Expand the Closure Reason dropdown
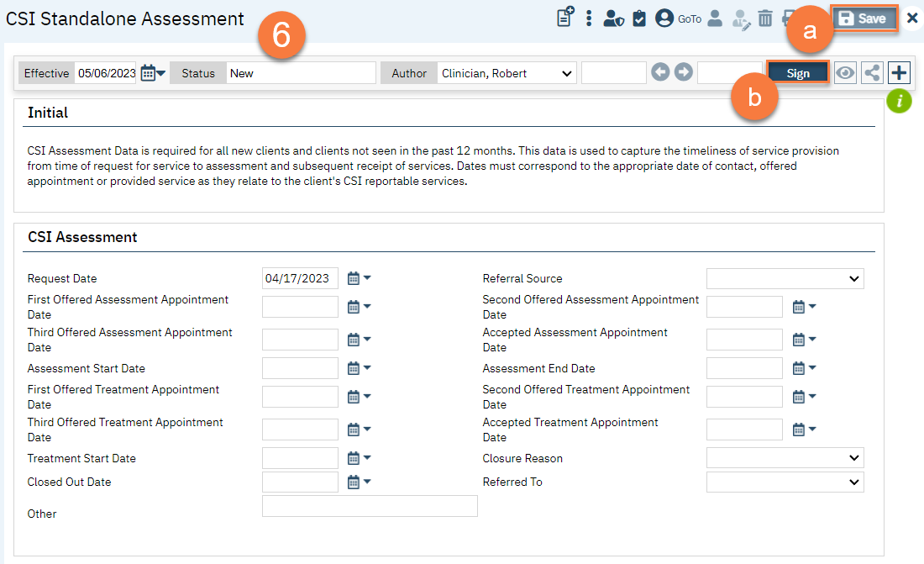 click(785, 458)
